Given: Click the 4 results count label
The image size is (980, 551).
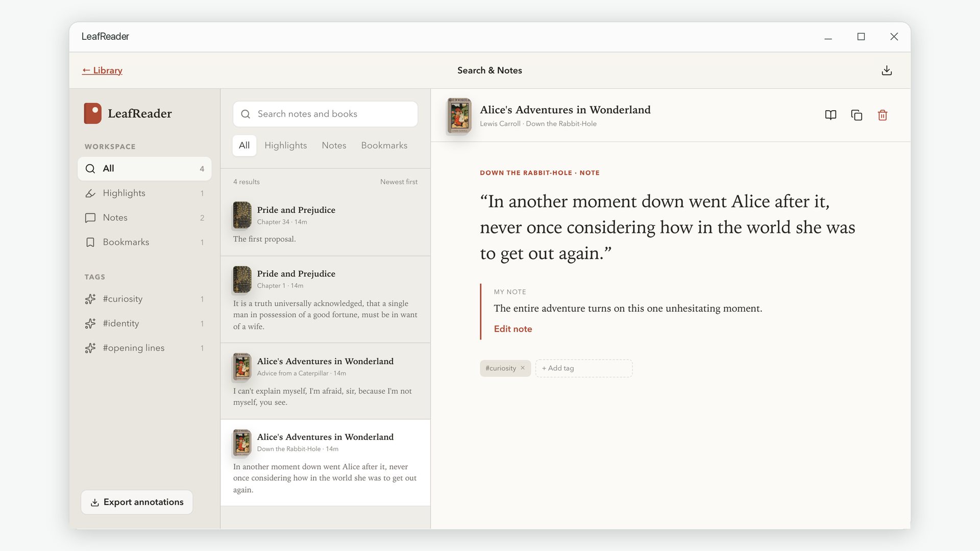Looking at the screenshot, I should pyautogui.click(x=247, y=182).
